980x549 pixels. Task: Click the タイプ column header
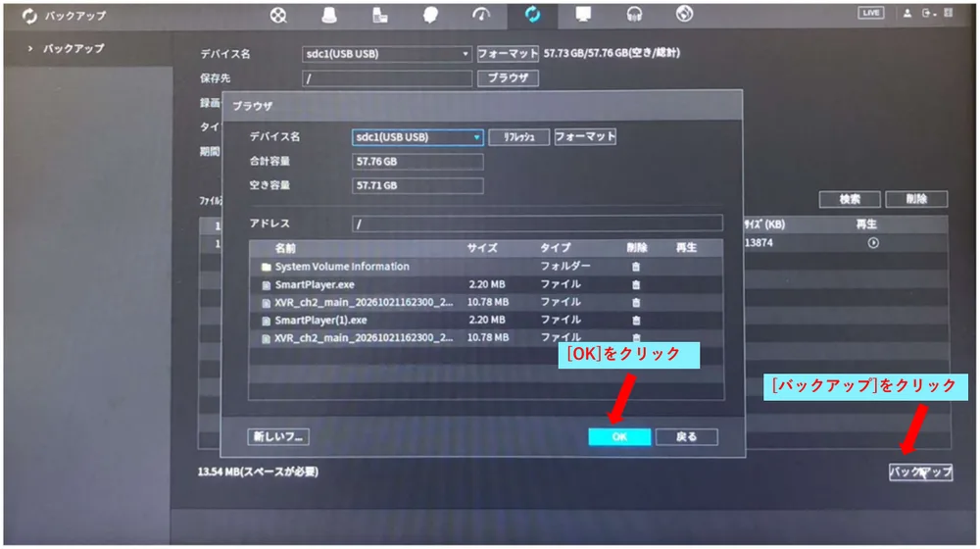[556, 248]
